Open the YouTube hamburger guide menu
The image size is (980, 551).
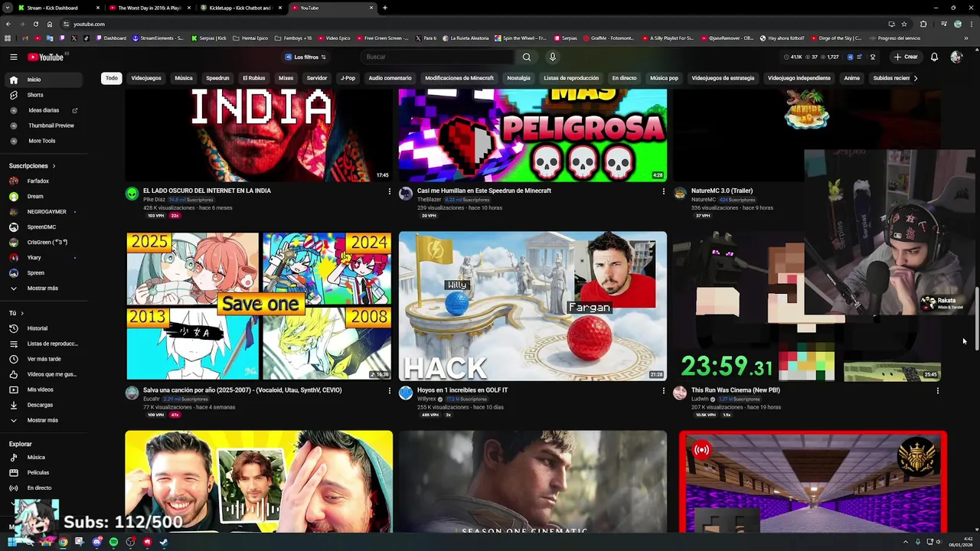13,57
